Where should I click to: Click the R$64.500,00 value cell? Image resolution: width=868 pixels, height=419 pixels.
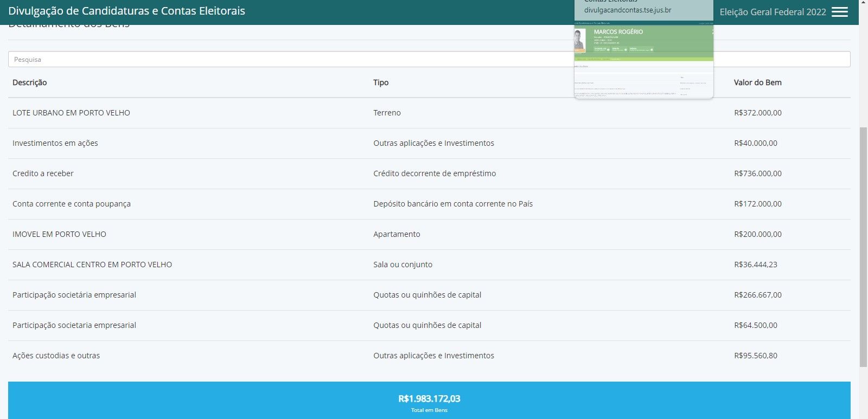pos(755,325)
